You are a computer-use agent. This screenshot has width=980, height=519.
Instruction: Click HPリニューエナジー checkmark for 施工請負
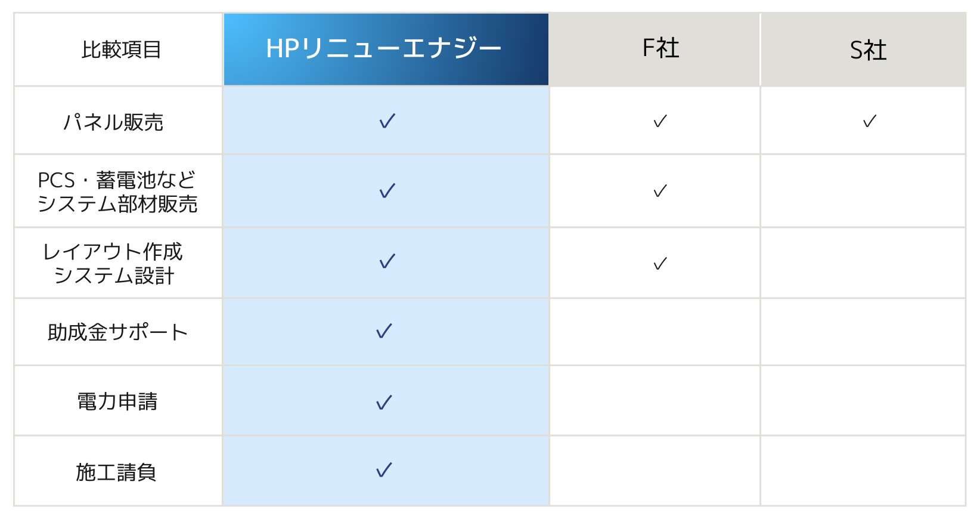(x=384, y=470)
